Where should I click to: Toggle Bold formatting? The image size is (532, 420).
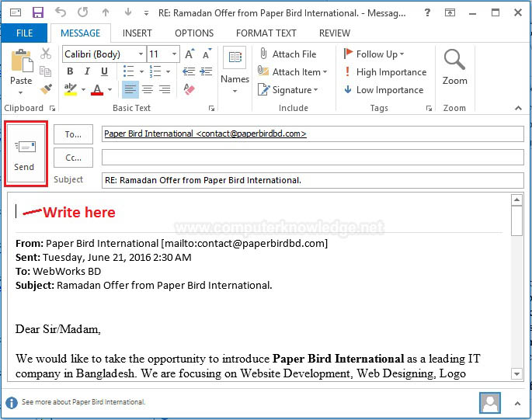[x=70, y=71]
